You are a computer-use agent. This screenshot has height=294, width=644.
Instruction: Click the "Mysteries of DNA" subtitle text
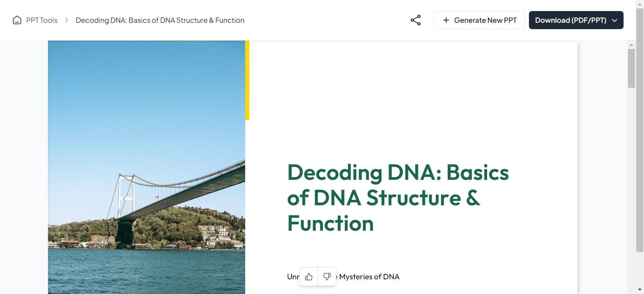pyautogui.click(x=369, y=277)
